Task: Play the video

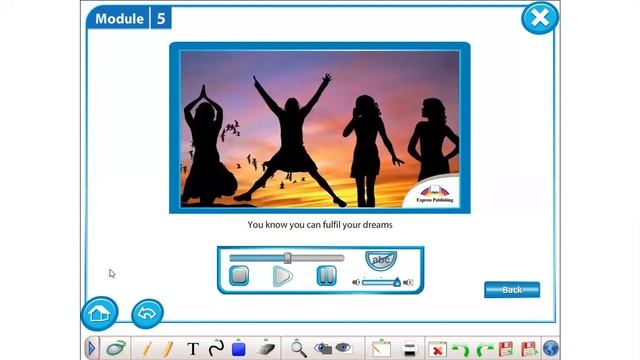Action: click(x=282, y=276)
